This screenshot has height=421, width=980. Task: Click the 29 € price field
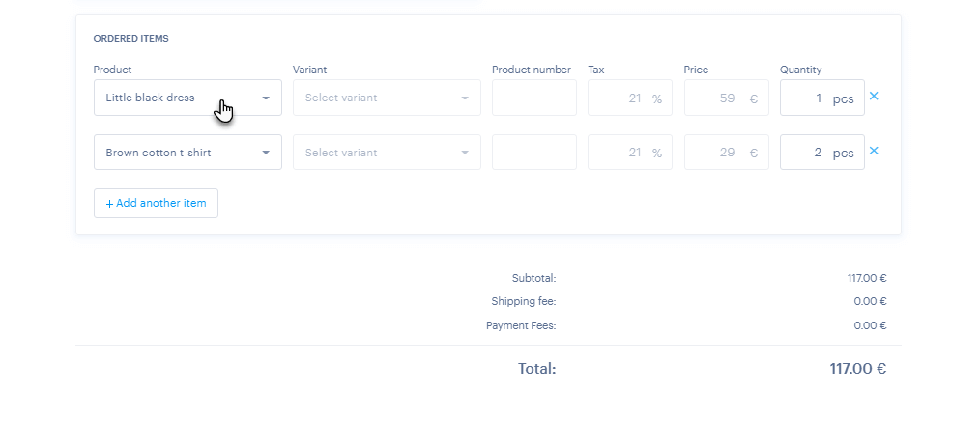pyautogui.click(x=725, y=153)
